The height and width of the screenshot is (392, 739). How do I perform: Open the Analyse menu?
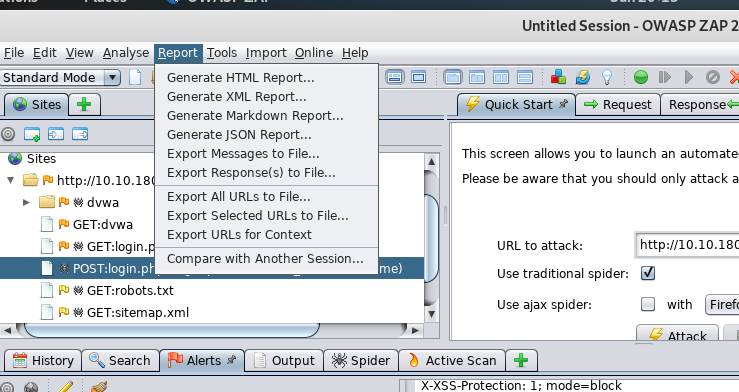pos(126,53)
